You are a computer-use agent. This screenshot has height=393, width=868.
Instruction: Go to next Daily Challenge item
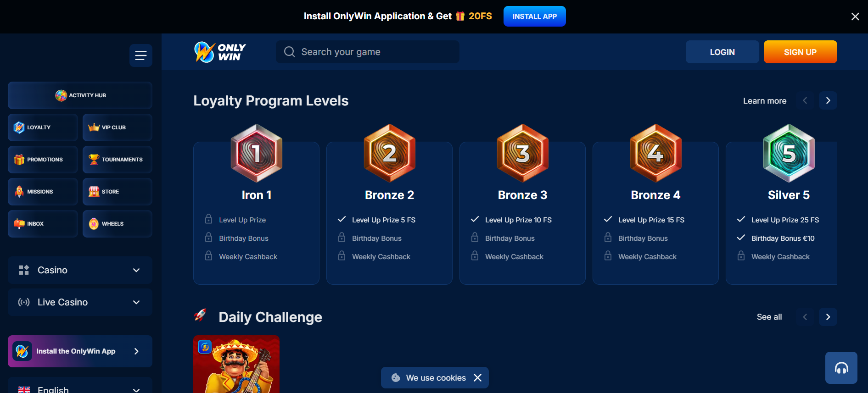pos(828,317)
